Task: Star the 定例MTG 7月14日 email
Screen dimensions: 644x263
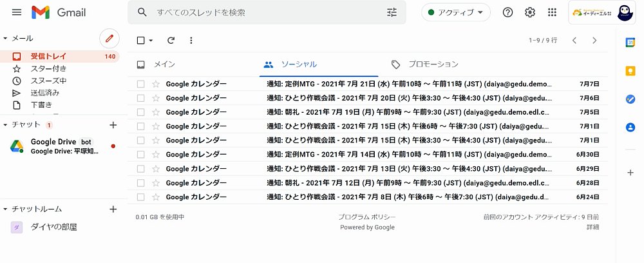Action: (156, 155)
